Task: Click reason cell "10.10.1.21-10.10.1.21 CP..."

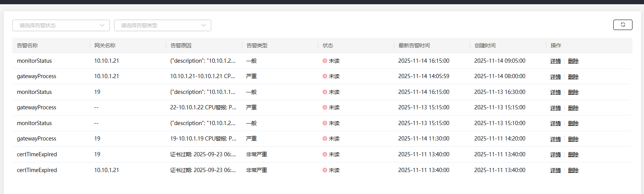Action: pos(203,76)
